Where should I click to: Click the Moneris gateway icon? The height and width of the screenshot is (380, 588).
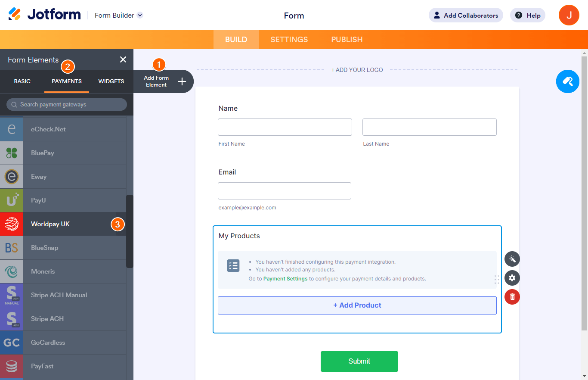tap(12, 271)
